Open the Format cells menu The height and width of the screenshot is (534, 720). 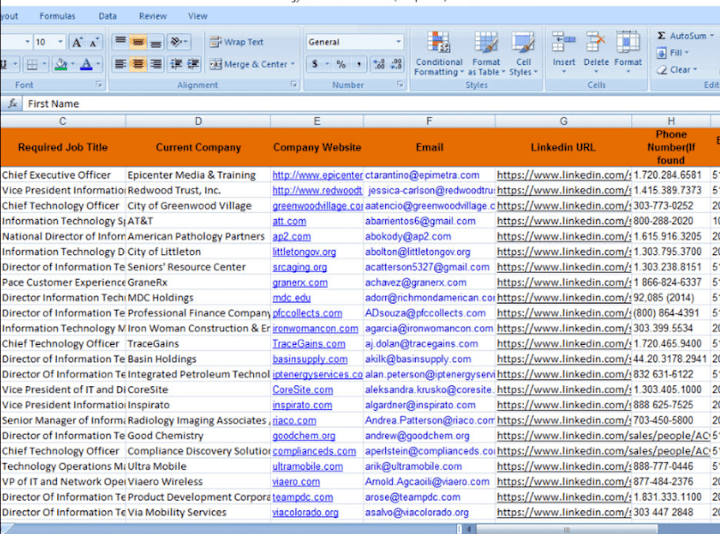coord(628,52)
